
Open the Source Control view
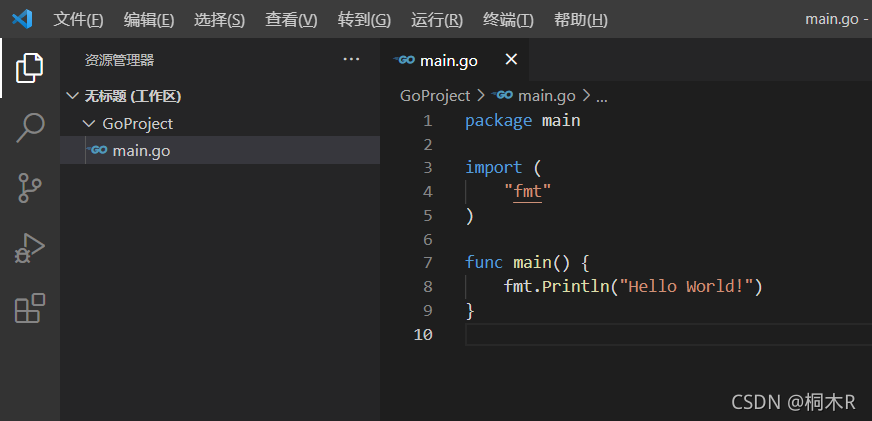(29, 187)
